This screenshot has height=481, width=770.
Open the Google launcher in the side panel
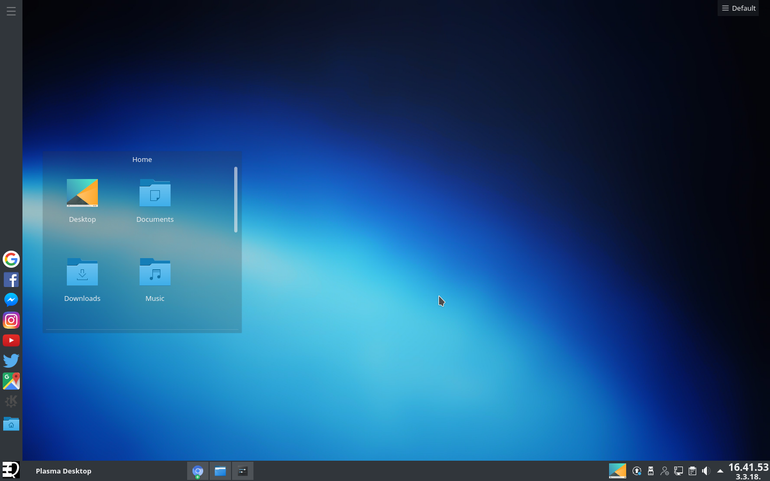11,259
